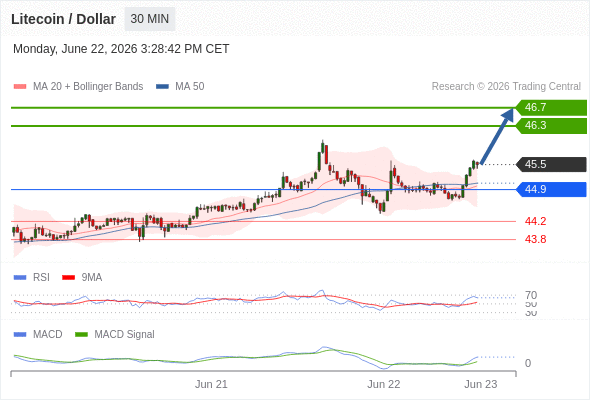Screen dimensions: 590x400
Task: Click the pink MA 20 + Bollinger Bands swatch
Action: pos(20,87)
